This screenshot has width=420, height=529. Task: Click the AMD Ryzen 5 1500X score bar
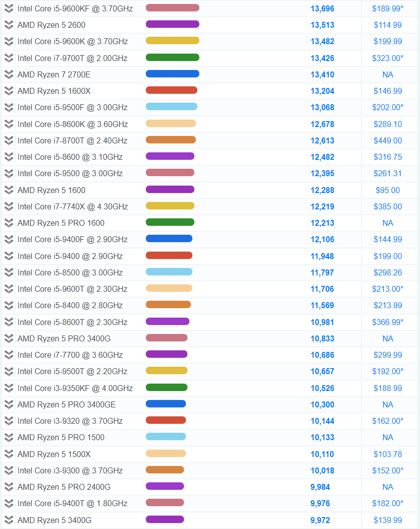[x=166, y=454]
